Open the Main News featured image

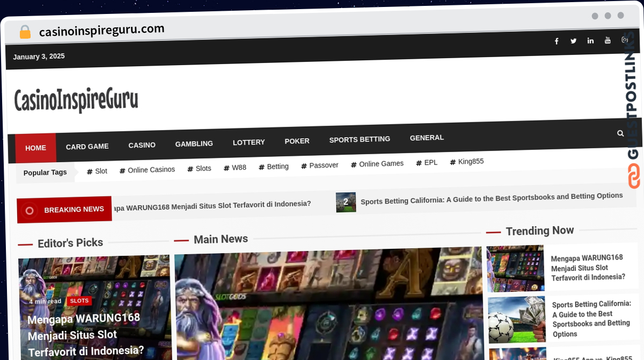click(328, 304)
